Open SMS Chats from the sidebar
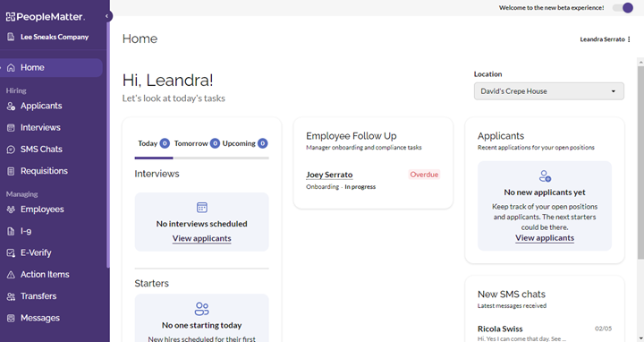 click(x=41, y=150)
